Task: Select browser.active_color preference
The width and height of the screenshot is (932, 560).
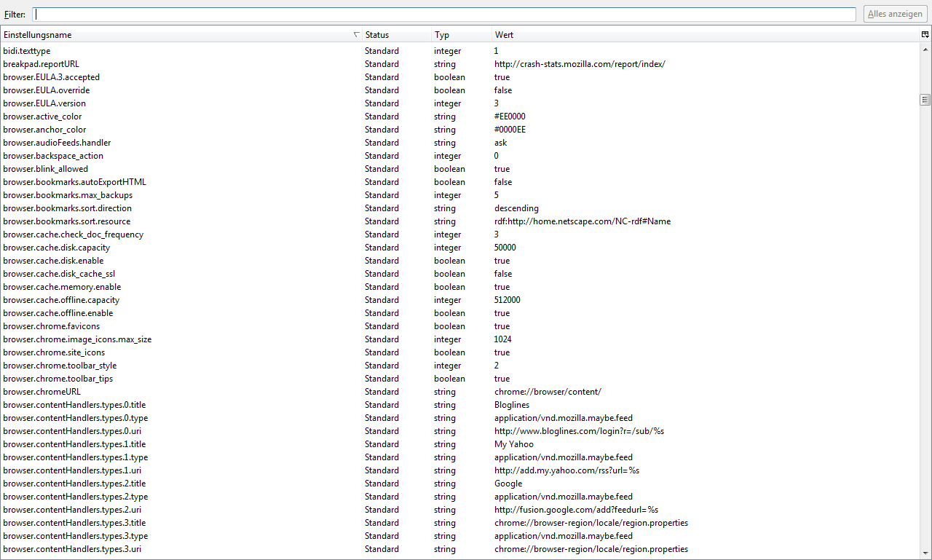Action: (x=460, y=117)
